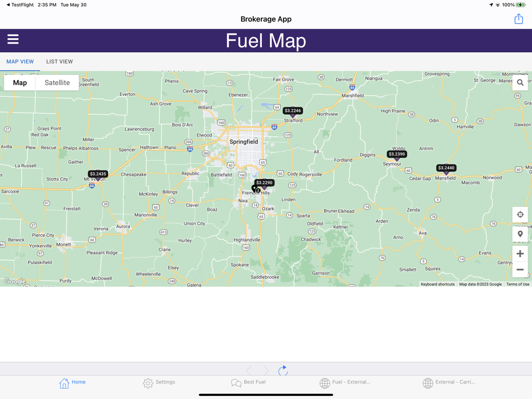Return to TestFlight via back arrow
This screenshot has width=532, height=399.
coord(20,5)
